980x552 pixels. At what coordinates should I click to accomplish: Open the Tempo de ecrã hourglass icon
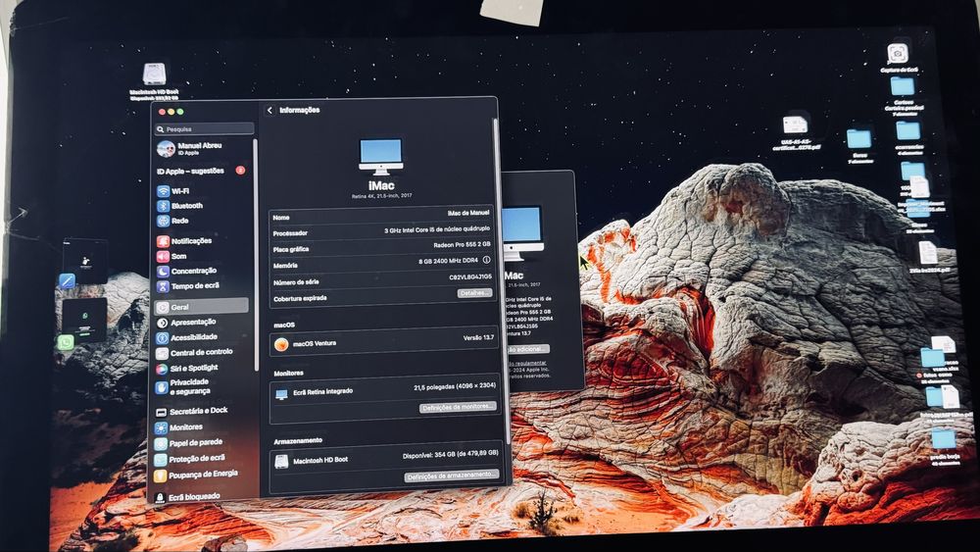(163, 286)
